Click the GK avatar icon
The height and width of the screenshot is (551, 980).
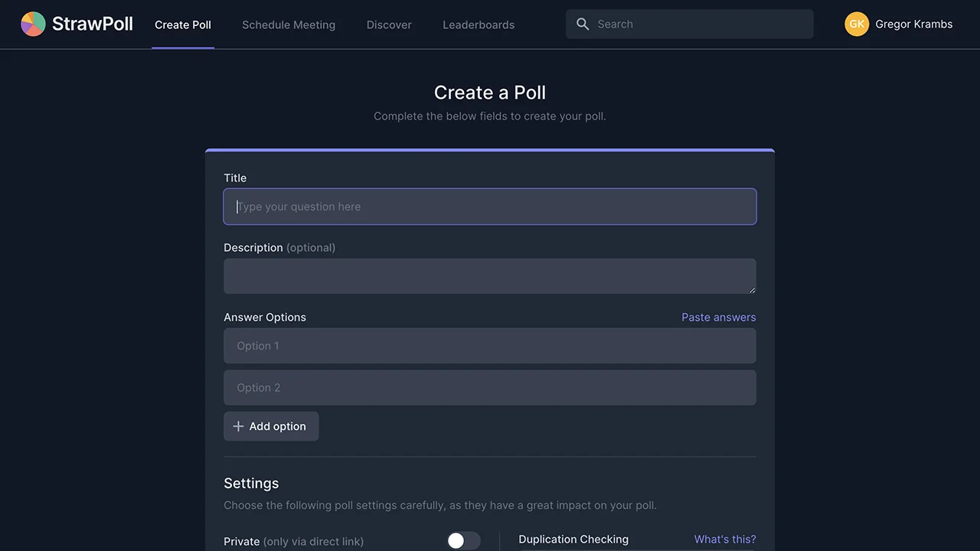(x=857, y=24)
